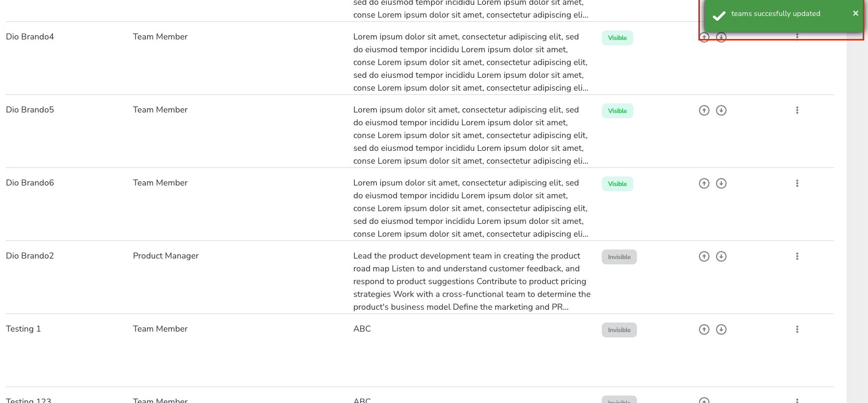The width and height of the screenshot is (868, 403).
Task: Open the more actions menu for Testing 1
Action: click(797, 329)
